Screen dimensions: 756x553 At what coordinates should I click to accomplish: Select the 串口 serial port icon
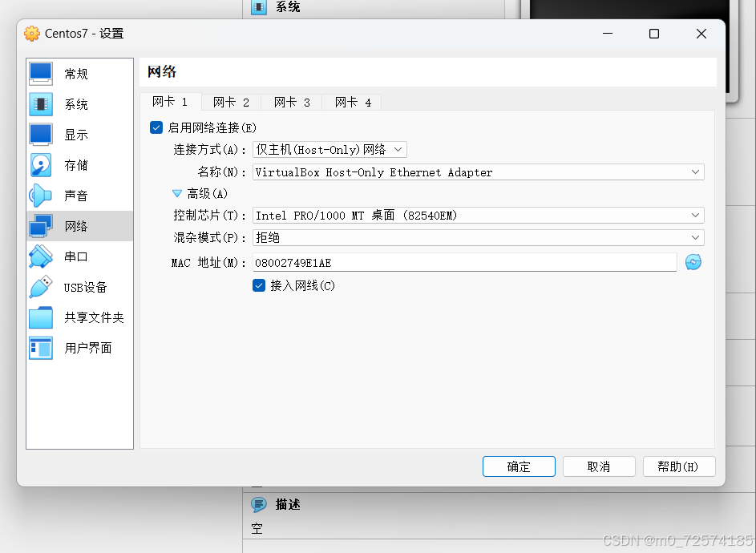tap(41, 256)
